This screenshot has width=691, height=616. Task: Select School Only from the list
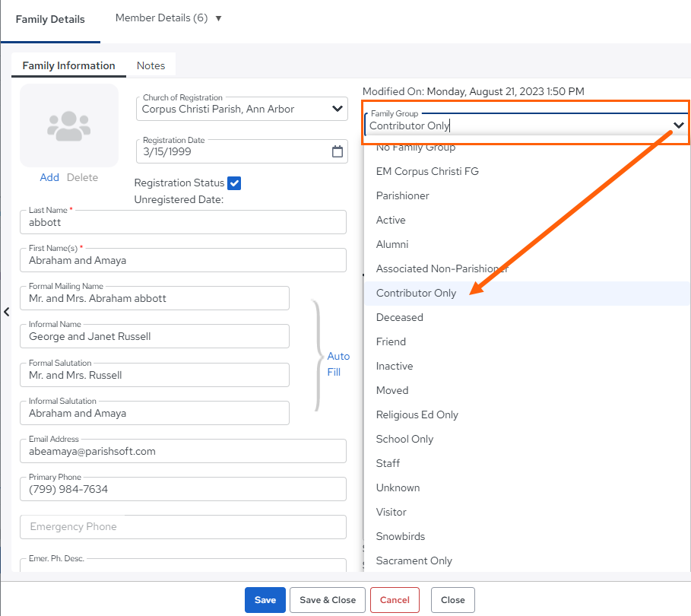point(527,439)
